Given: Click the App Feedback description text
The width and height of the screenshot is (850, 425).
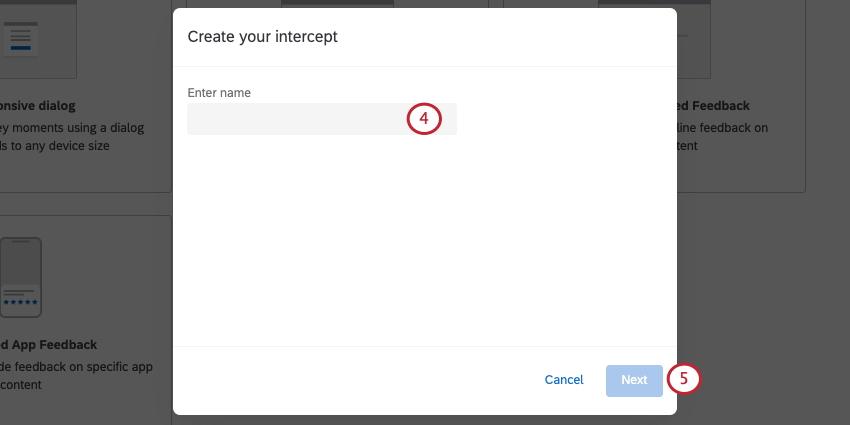Looking at the screenshot, I should (x=76, y=376).
